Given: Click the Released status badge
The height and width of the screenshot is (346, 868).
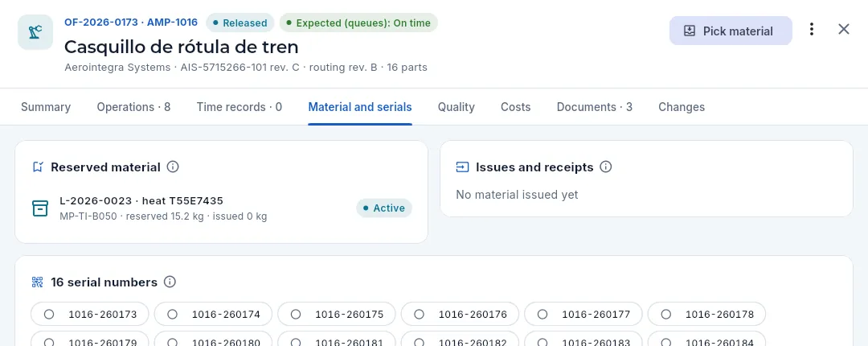Looking at the screenshot, I should coord(240,23).
